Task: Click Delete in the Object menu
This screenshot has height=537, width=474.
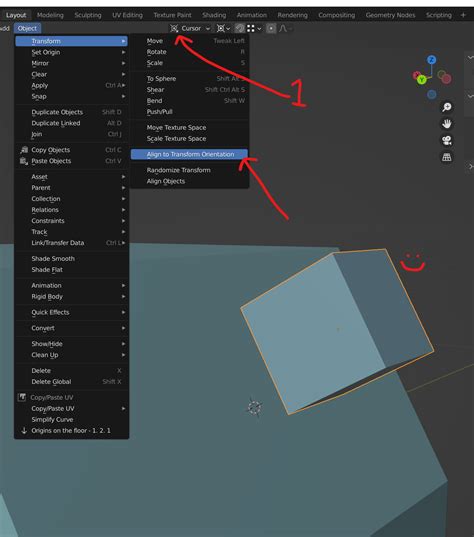Action: [x=71, y=371]
